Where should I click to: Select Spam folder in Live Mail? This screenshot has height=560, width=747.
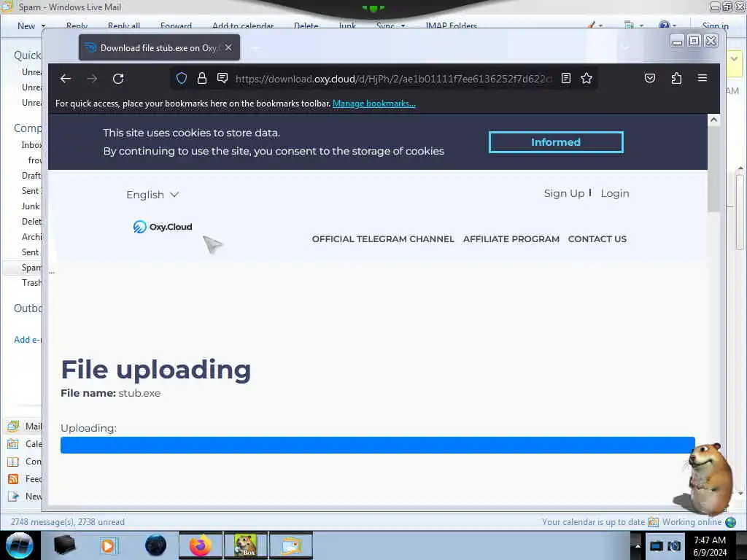31,268
